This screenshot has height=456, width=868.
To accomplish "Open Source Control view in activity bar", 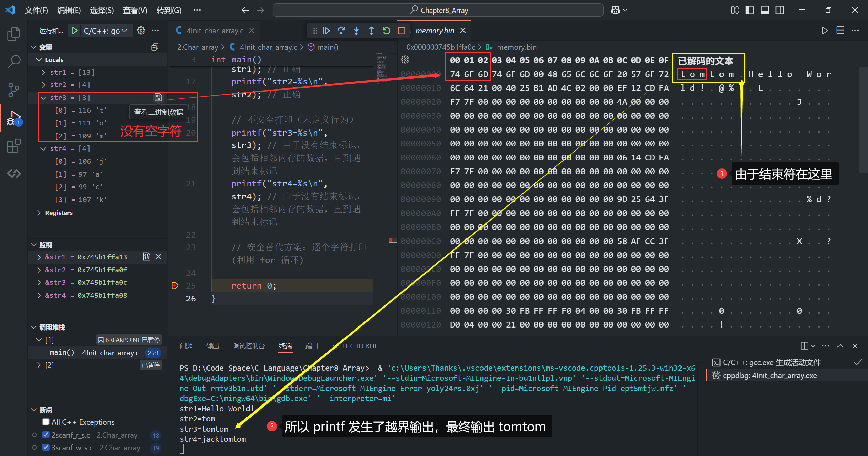I will click(x=14, y=90).
